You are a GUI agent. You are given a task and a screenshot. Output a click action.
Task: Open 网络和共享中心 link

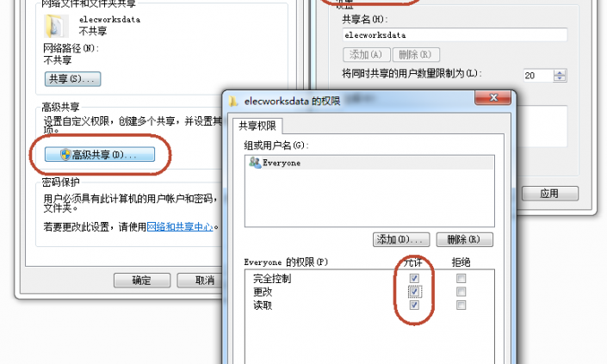[180, 226]
